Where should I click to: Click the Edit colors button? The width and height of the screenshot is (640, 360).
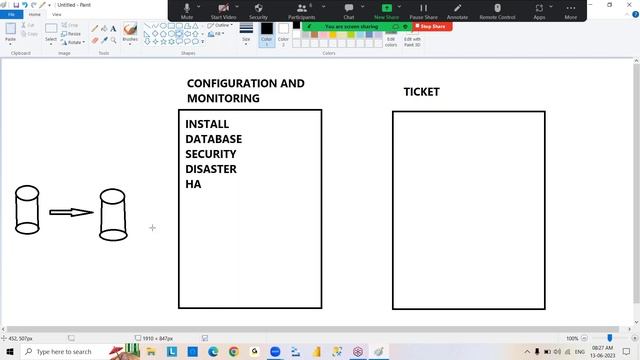pos(391,38)
